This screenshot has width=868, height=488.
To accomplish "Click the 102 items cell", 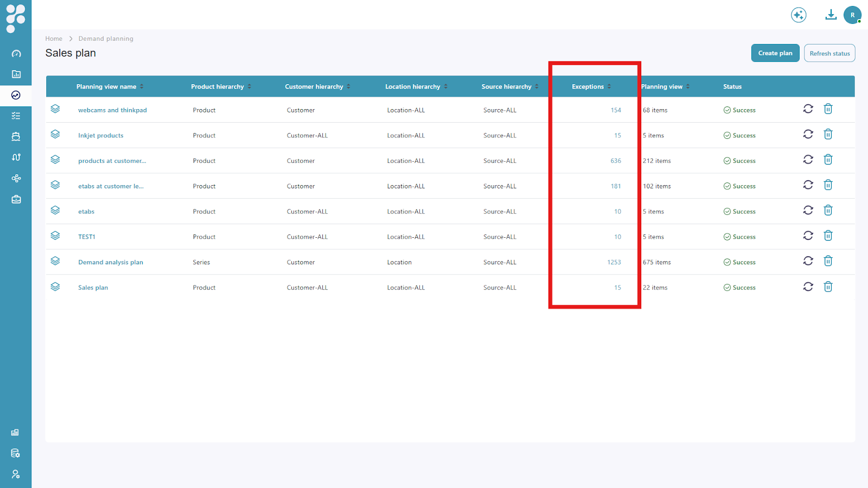I will (656, 186).
